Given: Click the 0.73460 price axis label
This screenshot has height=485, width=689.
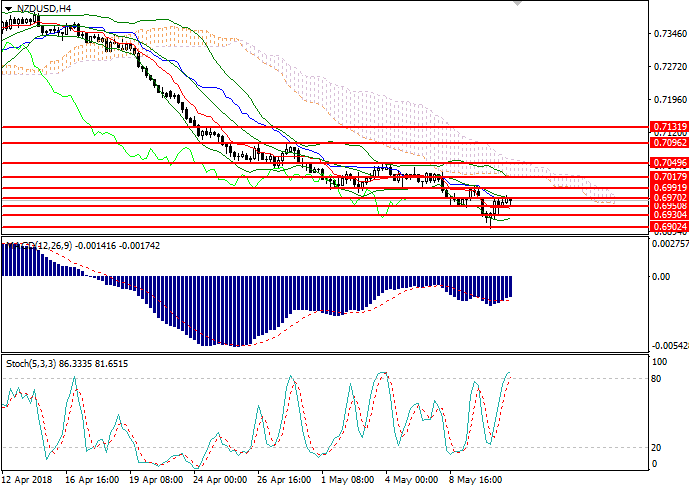Looking at the screenshot, I should point(667,34).
